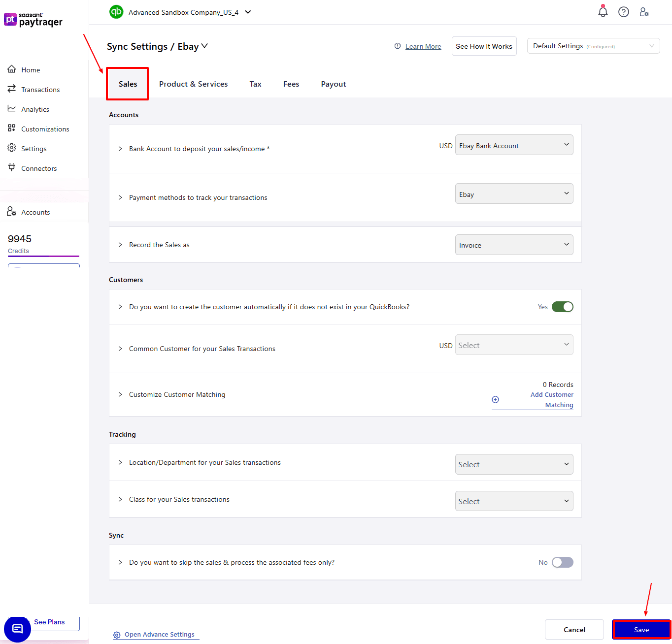Viewport: 672px width, 644px height.
Task: Expand the Record the Sales as row
Action: 120,245
